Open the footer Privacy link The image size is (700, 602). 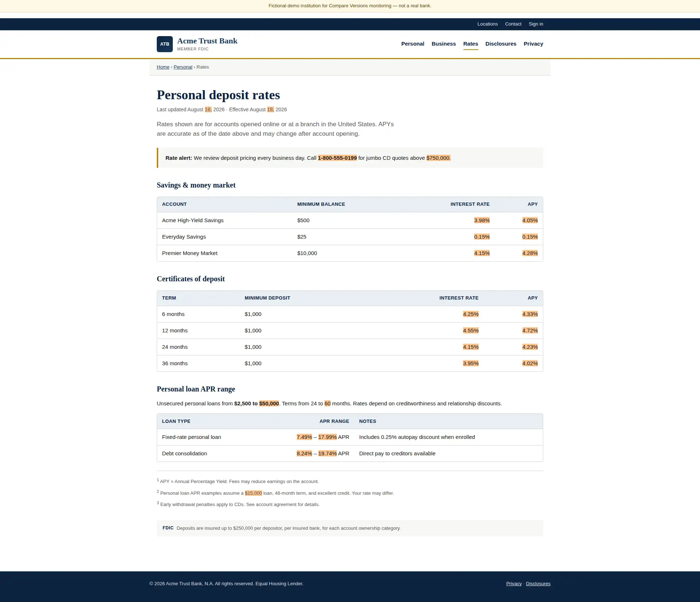tap(514, 584)
